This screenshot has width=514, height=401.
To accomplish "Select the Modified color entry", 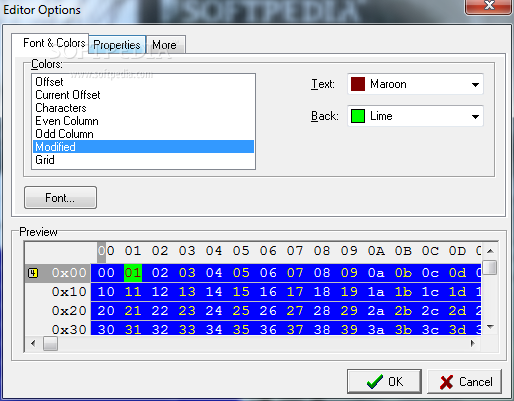I will pos(143,147).
